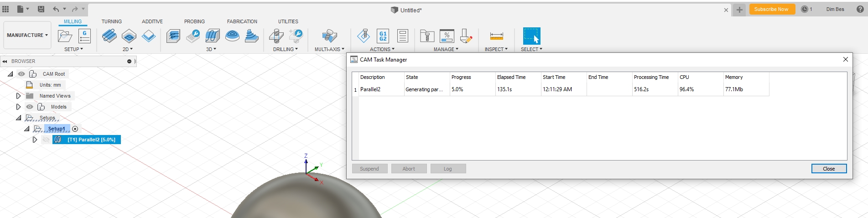Expand the Models node
The height and width of the screenshot is (218, 868).
[18, 107]
